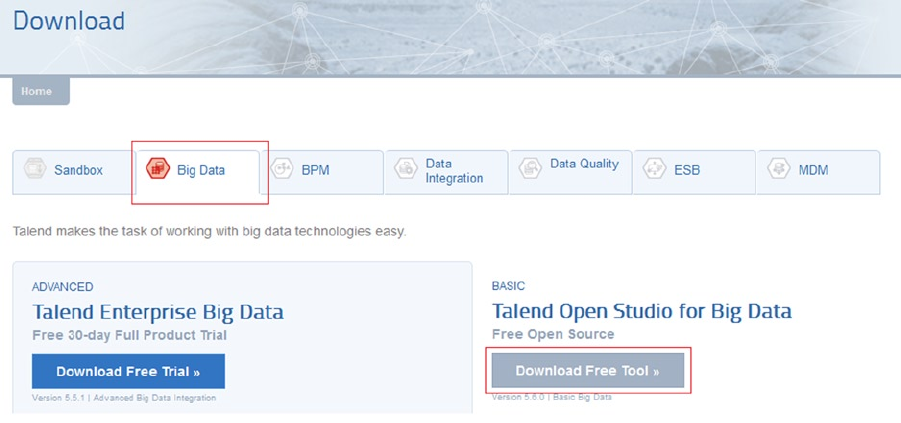The image size is (901, 423).
Task: Click 'Free Open Source' text
Action: pos(553,334)
